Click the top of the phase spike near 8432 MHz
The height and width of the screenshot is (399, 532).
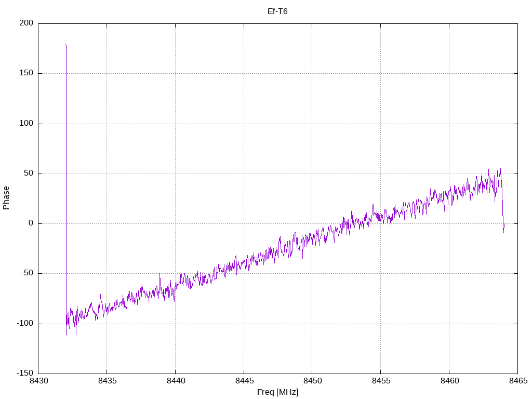coord(66,45)
